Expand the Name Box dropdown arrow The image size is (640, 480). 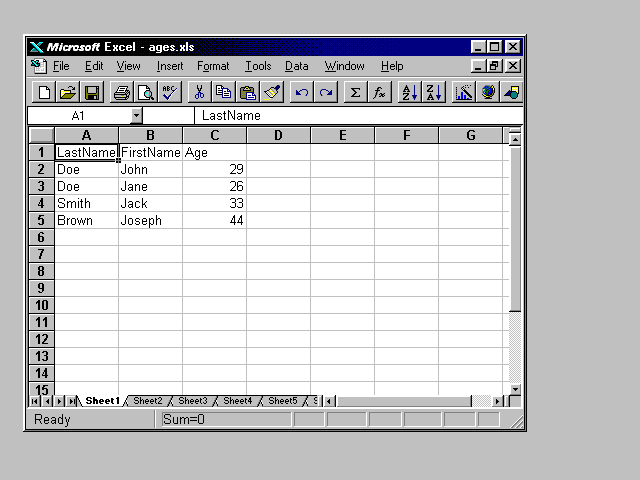137,116
